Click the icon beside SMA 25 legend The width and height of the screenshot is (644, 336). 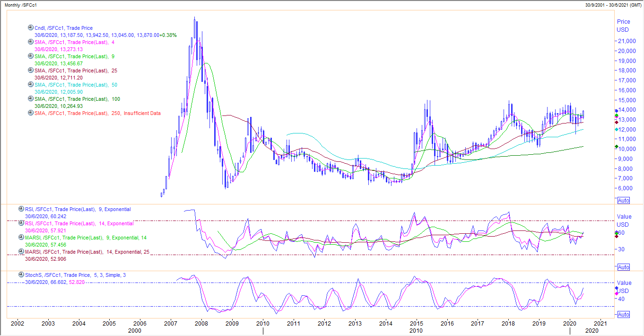[x=31, y=71]
